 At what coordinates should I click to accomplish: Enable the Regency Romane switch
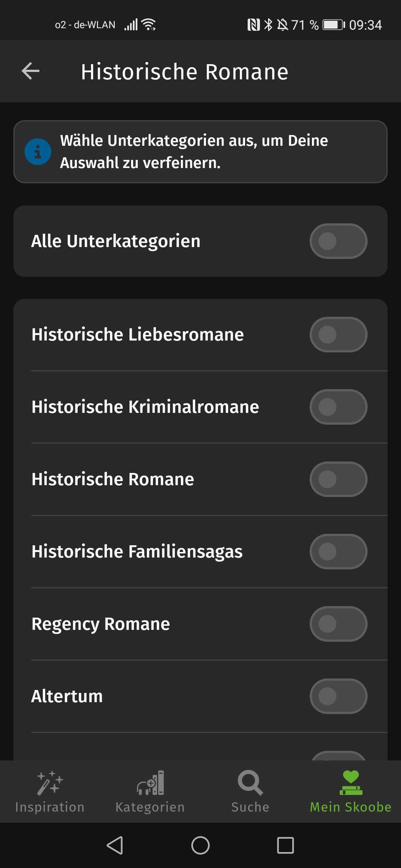point(339,624)
